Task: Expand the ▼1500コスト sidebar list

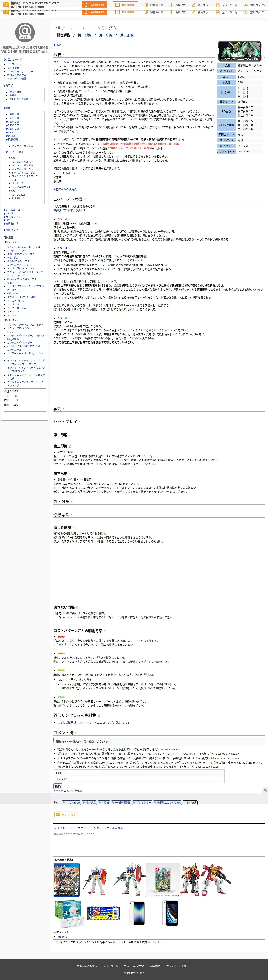Action: tap(14, 132)
